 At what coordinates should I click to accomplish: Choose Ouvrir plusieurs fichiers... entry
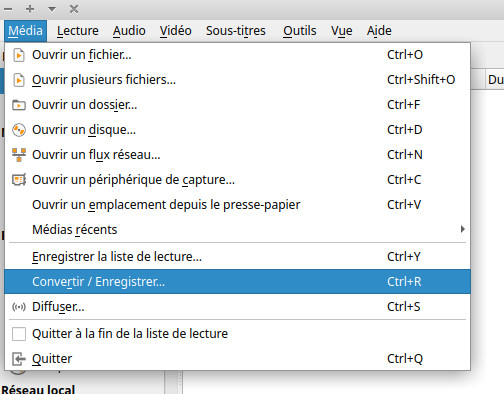pos(237,80)
